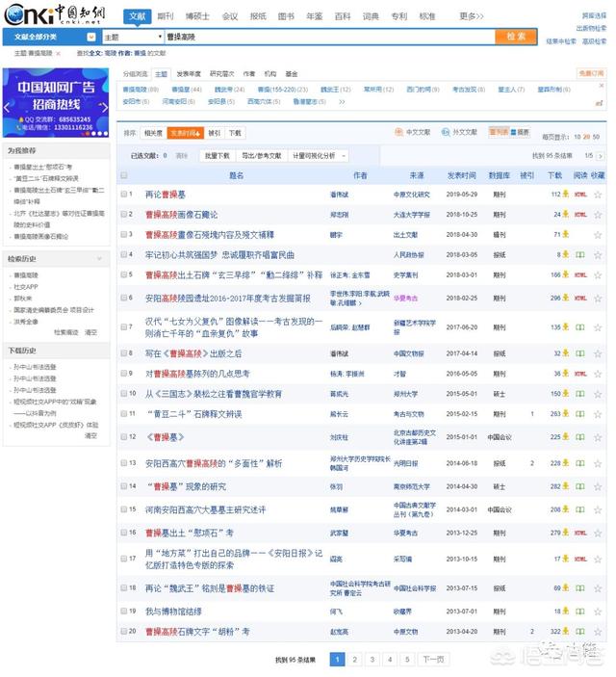616x677 pixels.
Task: Tick the checkbox for result row 1
Action: [x=124, y=194]
